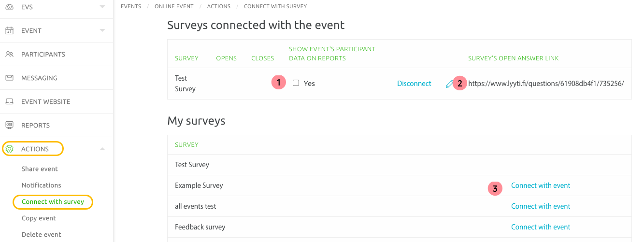
Task: Disconnect the Test Survey
Action: click(x=414, y=84)
